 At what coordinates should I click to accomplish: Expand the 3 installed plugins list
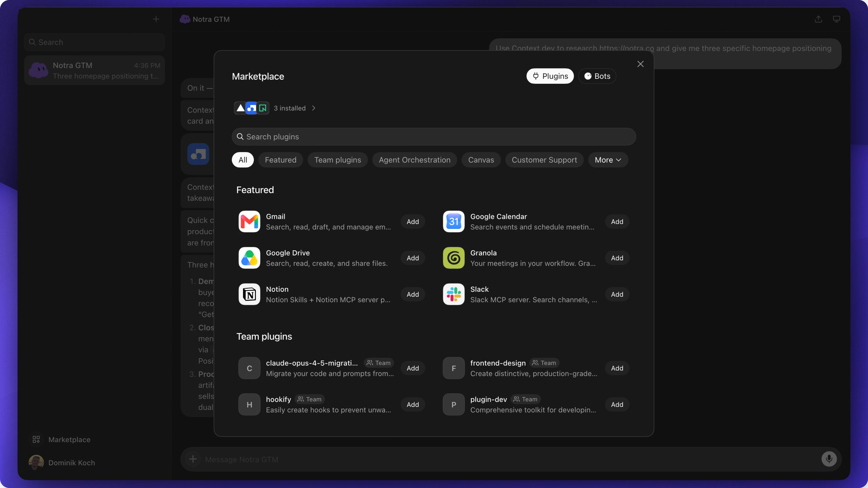pos(275,108)
